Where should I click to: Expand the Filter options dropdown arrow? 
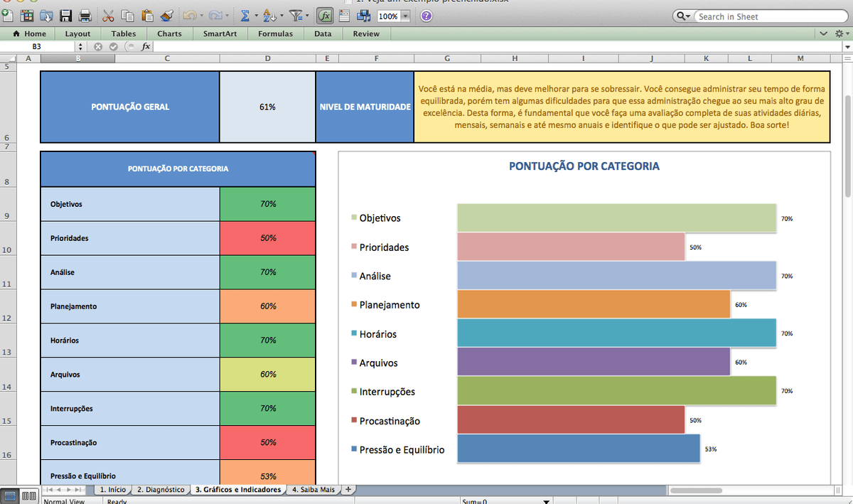pos(309,16)
